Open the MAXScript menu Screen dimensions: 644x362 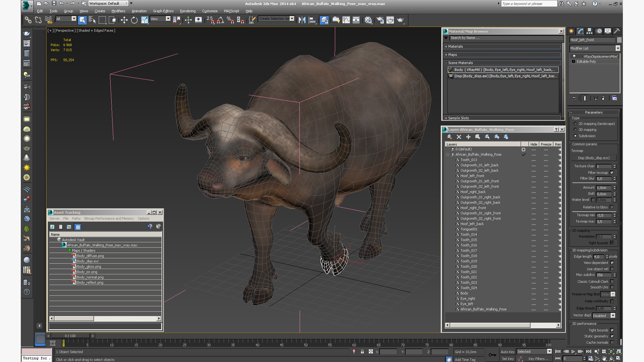[231, 11]
